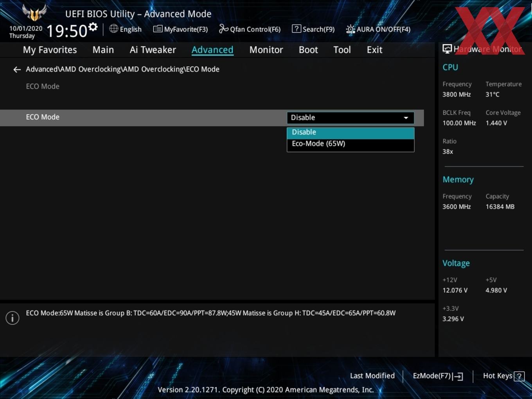532x399 pixels.
Task: Click the ECO Mode breadcrumb path
Action: (x=122, y=69)
